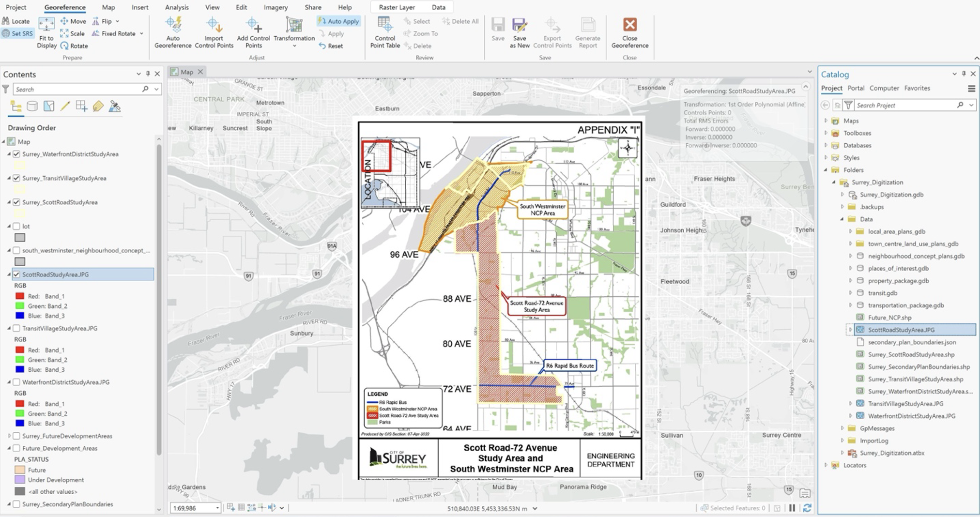Screen dimensions: 980x517
Task: Show List By Snapping view
Action: click(81, 106)
